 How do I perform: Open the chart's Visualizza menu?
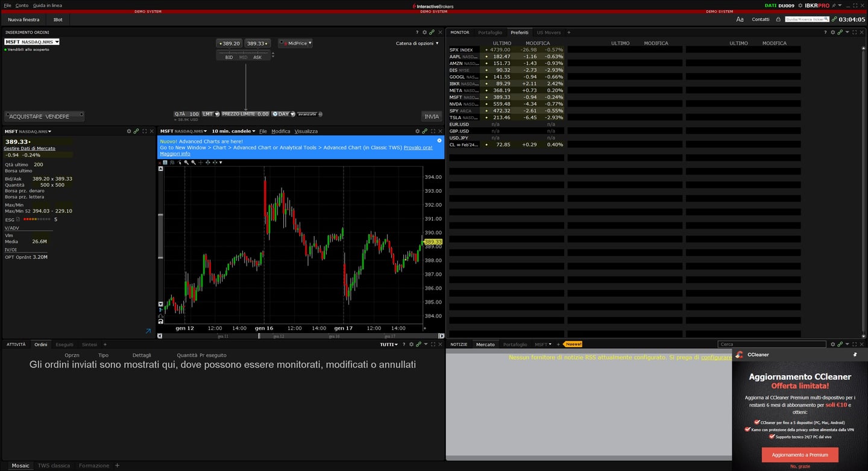[306, 131]
